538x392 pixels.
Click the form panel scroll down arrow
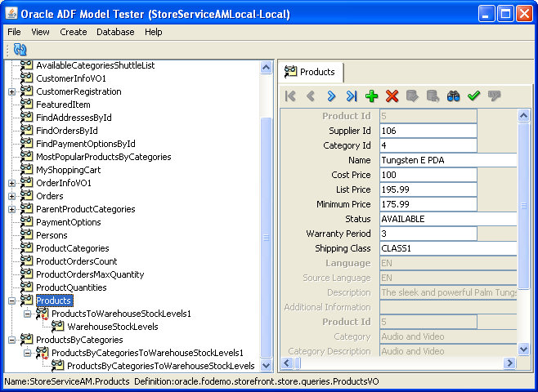pos(523,350)
